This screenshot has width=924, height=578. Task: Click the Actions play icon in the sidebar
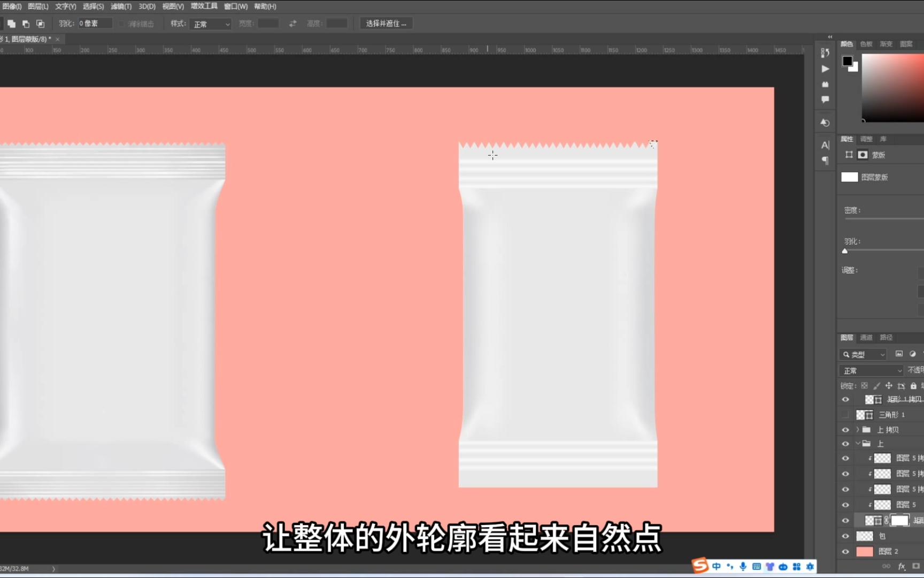825,69
